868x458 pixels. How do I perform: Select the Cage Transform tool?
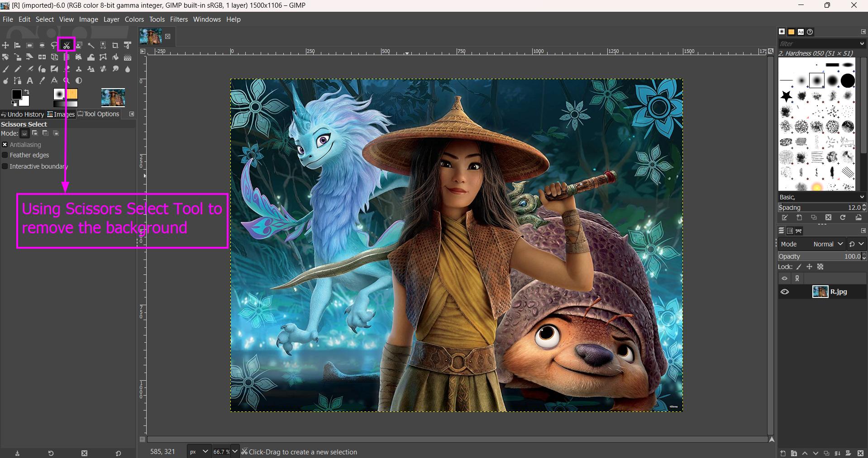coord(103,57)
